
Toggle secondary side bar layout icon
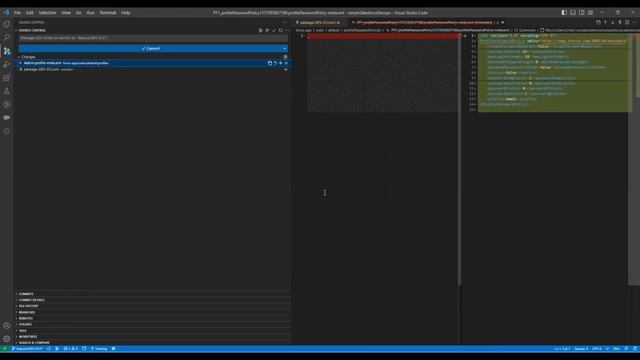[582, 13]
